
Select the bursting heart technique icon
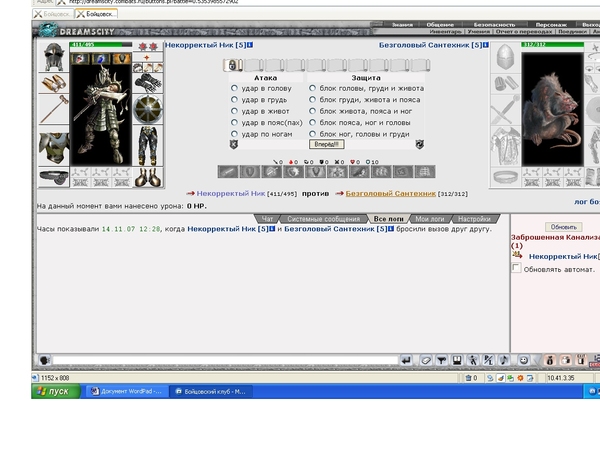(293, 172)
